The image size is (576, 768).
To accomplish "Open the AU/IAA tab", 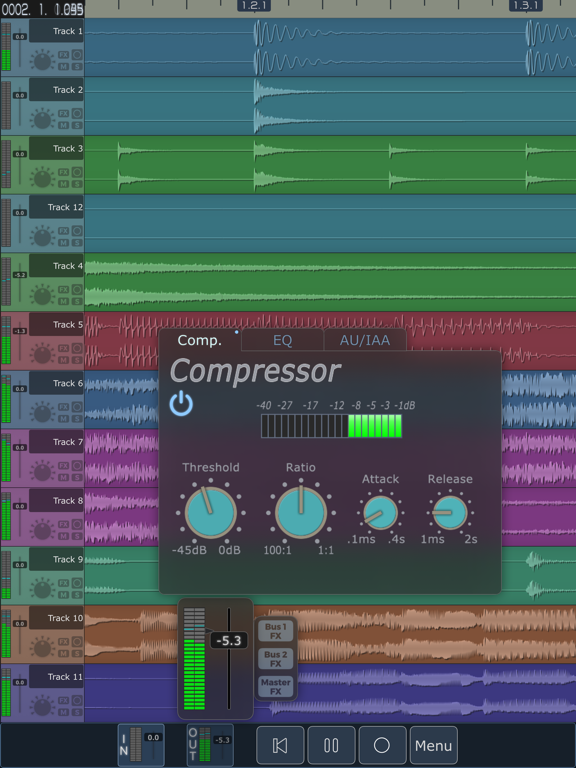I will tap(365, 340).
